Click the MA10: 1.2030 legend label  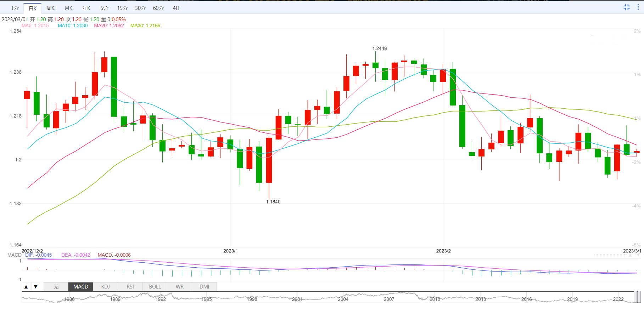tap(73, 25)
